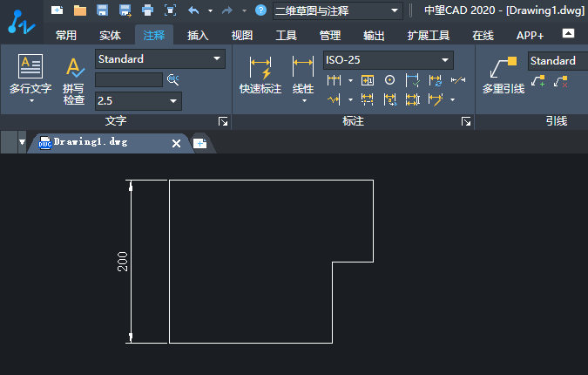
Task: Switch to the 注释 ribbon tab
Action: 153,35
